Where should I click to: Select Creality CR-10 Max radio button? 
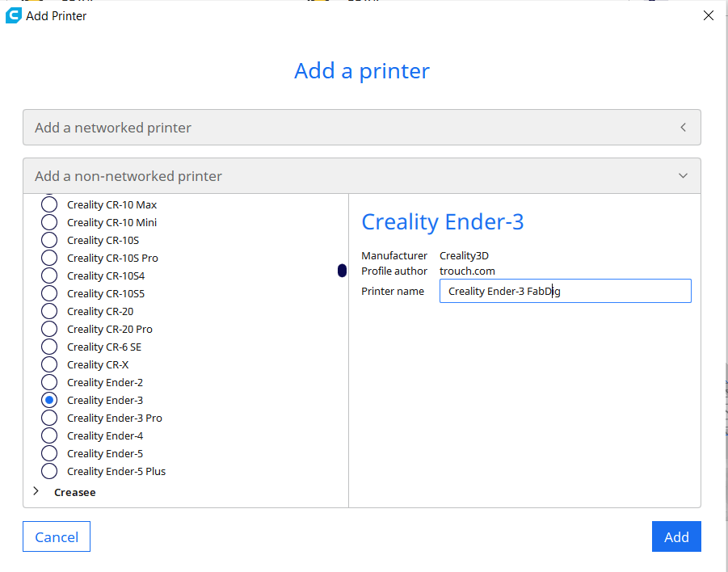(x=49, y=204)
